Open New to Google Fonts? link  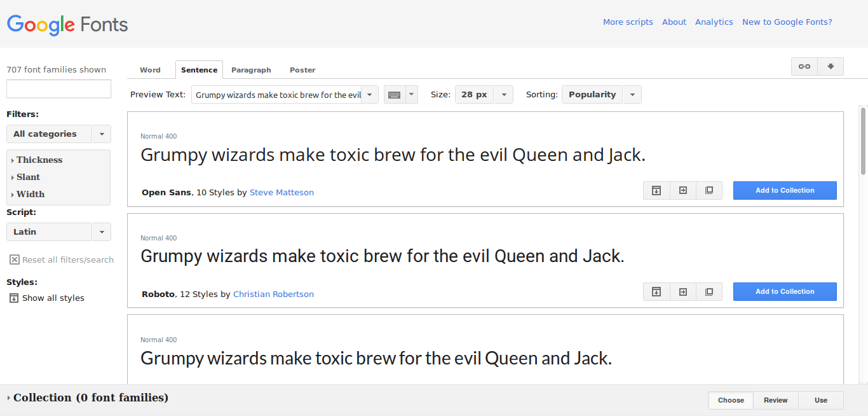tap(787, 22)
